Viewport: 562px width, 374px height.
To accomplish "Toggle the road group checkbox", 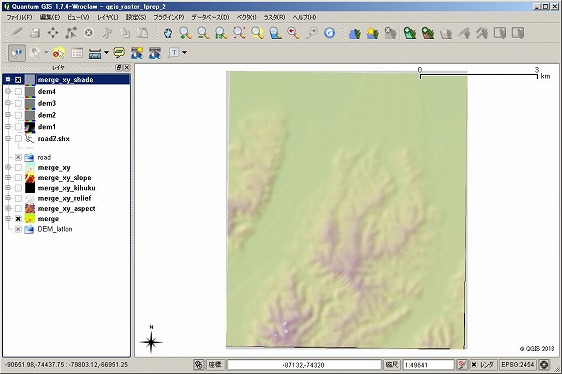I will (x=18, y=157).
